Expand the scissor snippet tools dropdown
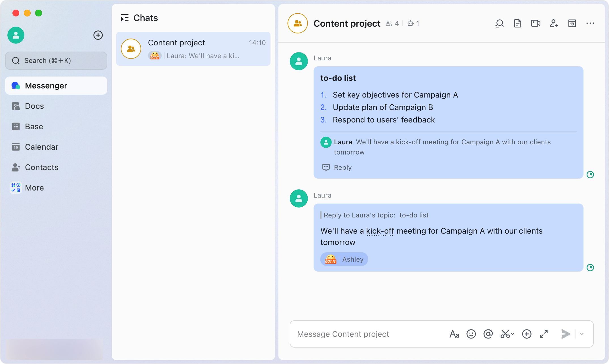 pos(513,334)
